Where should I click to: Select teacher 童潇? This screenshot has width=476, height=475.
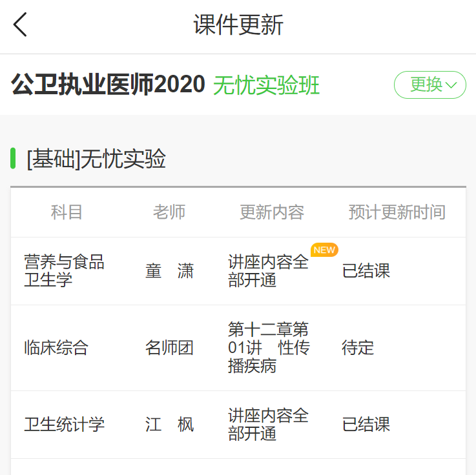click(x=169, y=271)
